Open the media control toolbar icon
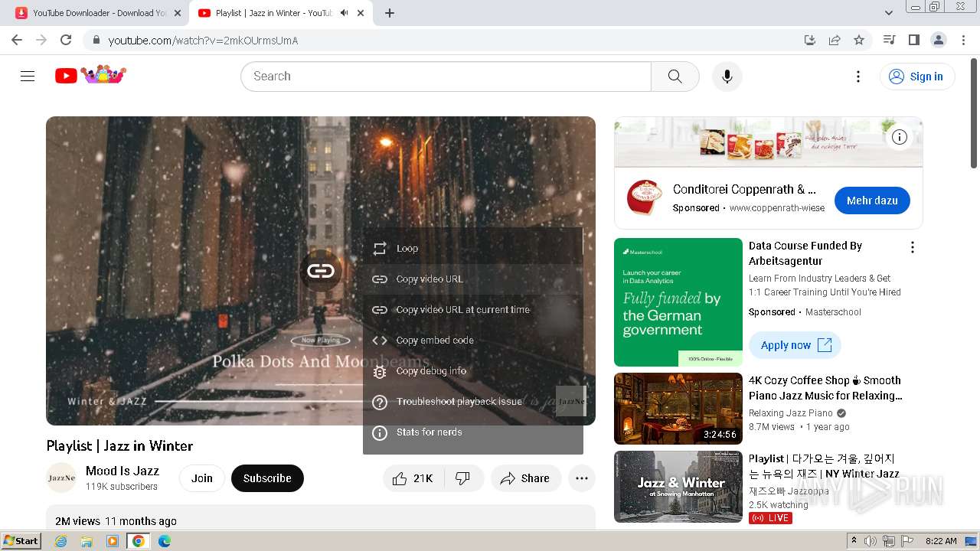The width and height of the screenshot is (980, 551). 889,40
